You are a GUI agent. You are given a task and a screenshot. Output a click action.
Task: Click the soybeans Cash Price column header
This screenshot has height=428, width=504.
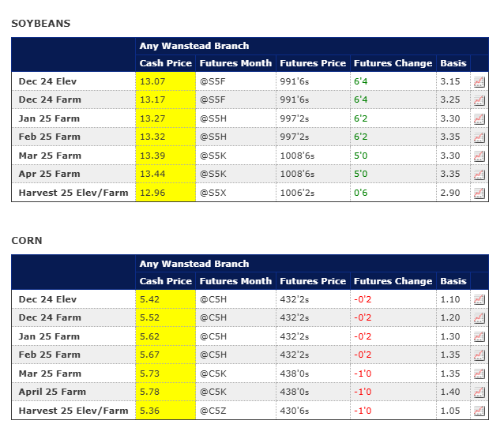pyautogui.click(x=165, y=63)
